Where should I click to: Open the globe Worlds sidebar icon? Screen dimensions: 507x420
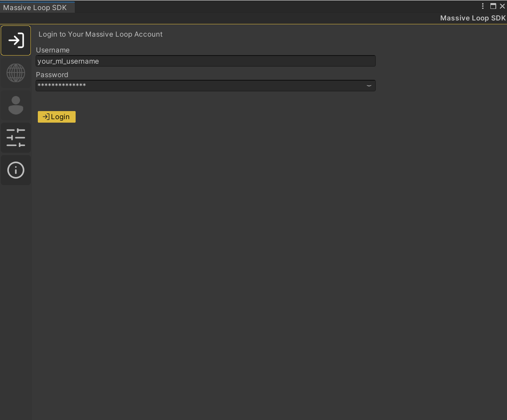coord(16,73)
